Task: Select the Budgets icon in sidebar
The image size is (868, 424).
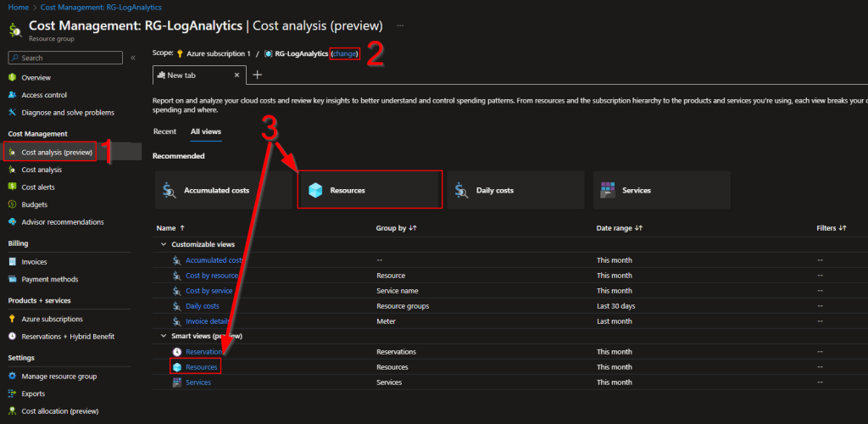Action: point(12,204)
